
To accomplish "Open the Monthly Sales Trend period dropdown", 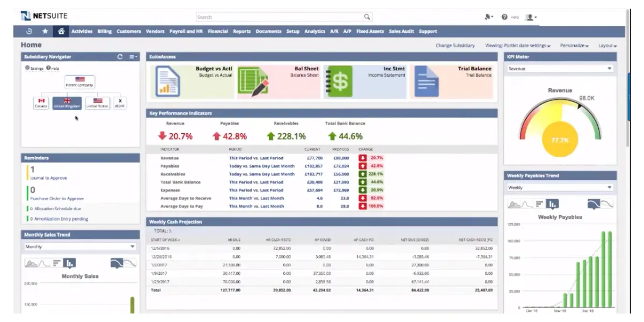I will coord(80,246).
